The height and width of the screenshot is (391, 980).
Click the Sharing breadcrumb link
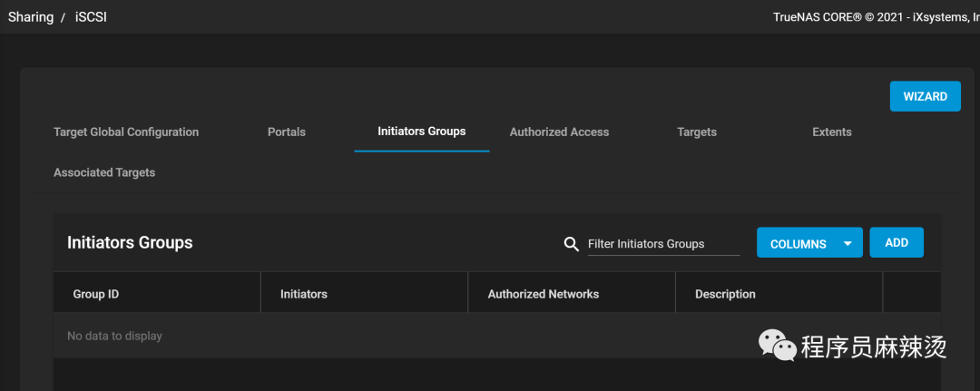pyautogui.click(x=31, y=17)
